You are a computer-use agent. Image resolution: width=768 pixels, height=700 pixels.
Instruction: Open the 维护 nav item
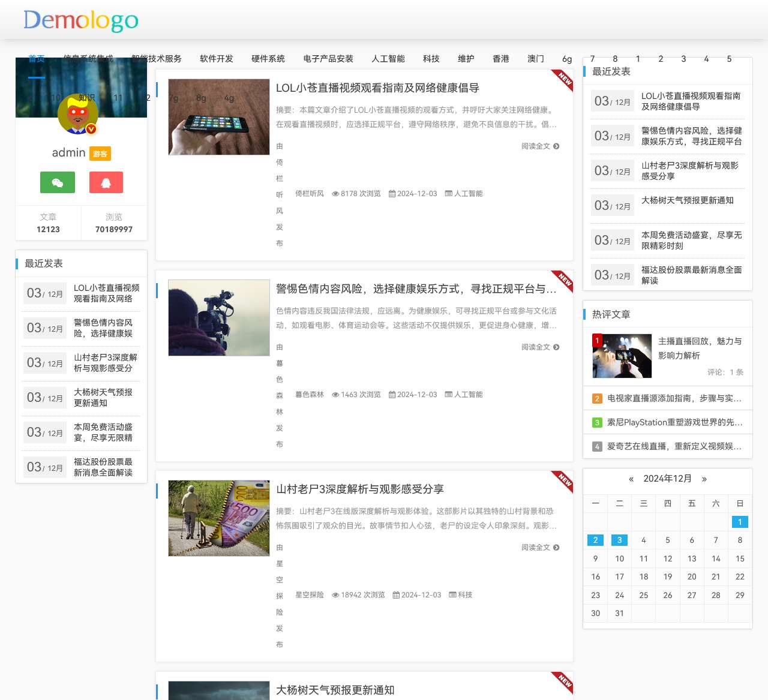pos(466,59)
